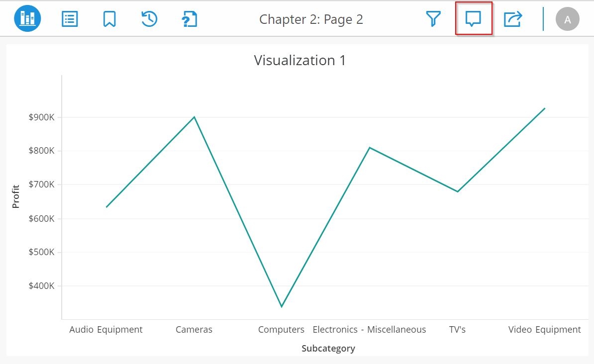Image resolution: width=594 pixels, height=364 pixels.
Task: Open the Comments panel
Action: click(x=473, y=19)
